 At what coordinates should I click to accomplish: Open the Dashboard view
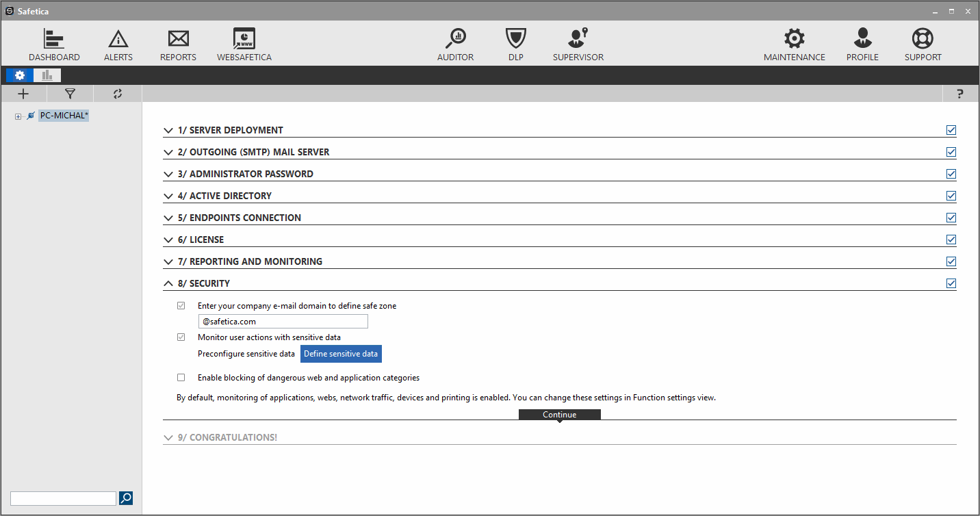54,44
